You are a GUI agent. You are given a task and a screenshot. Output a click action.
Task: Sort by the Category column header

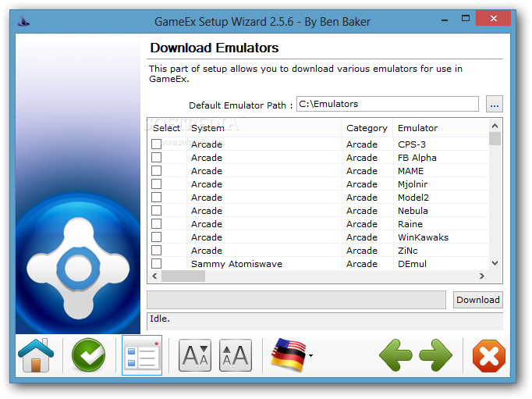[x=367, y=128]
